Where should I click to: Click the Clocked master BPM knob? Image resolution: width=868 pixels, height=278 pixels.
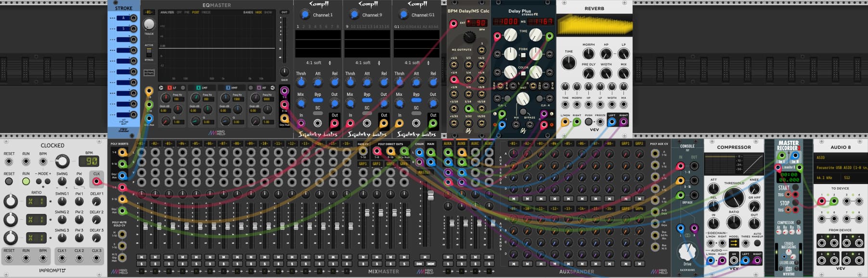click(62, 161)
